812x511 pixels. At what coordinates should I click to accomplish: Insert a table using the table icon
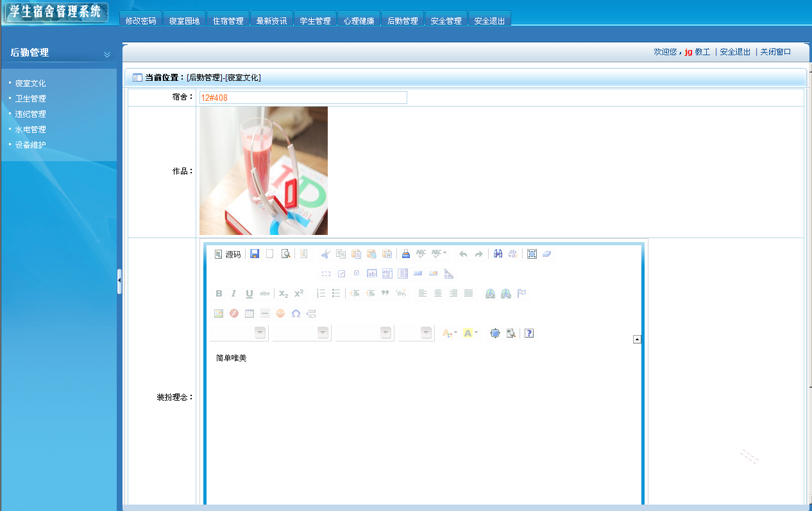pyautogui.click(x=250, y=313)
